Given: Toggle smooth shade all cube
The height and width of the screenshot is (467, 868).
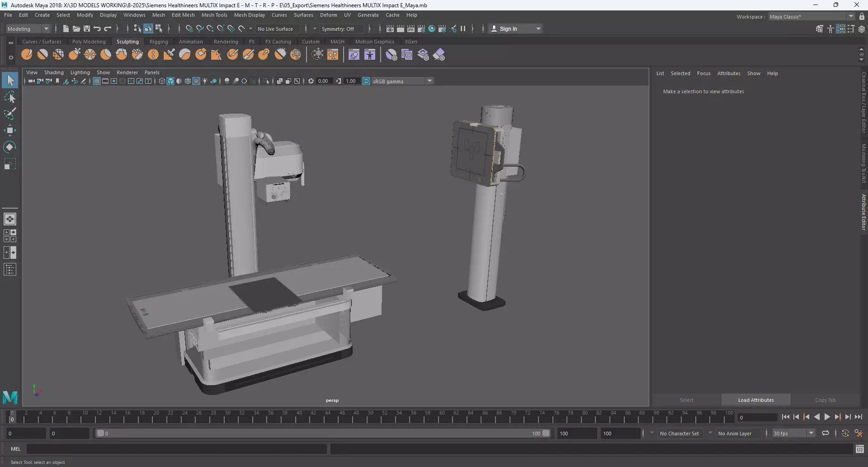Looking at the screenshot, I should point(170,81).
